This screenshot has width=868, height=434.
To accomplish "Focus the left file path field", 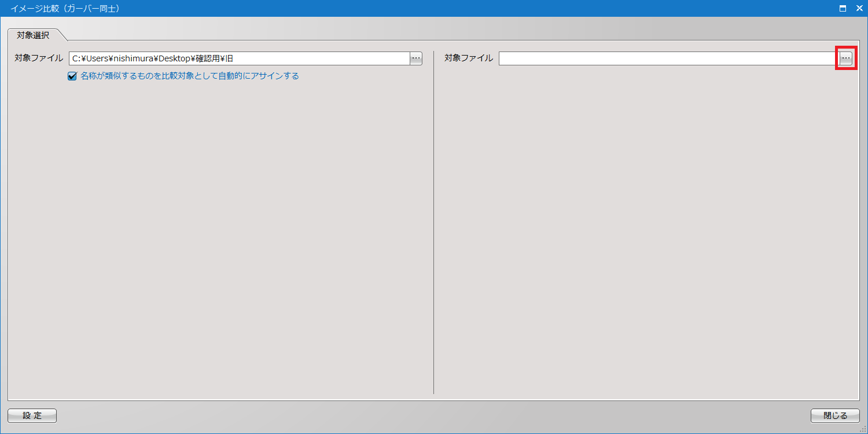I will 238,58.
